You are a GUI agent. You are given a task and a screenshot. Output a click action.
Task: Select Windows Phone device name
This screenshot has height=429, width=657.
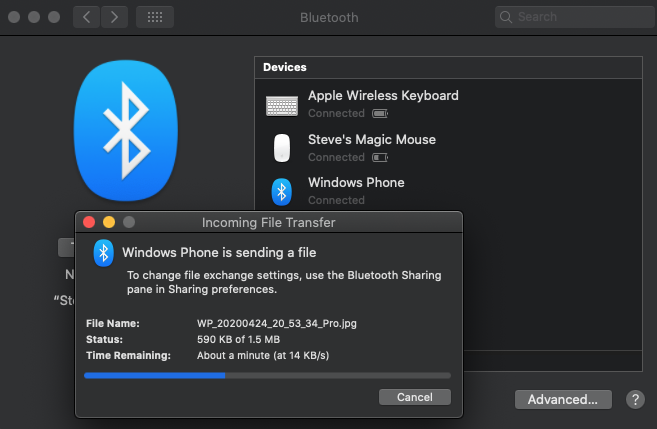coord(357,183)
